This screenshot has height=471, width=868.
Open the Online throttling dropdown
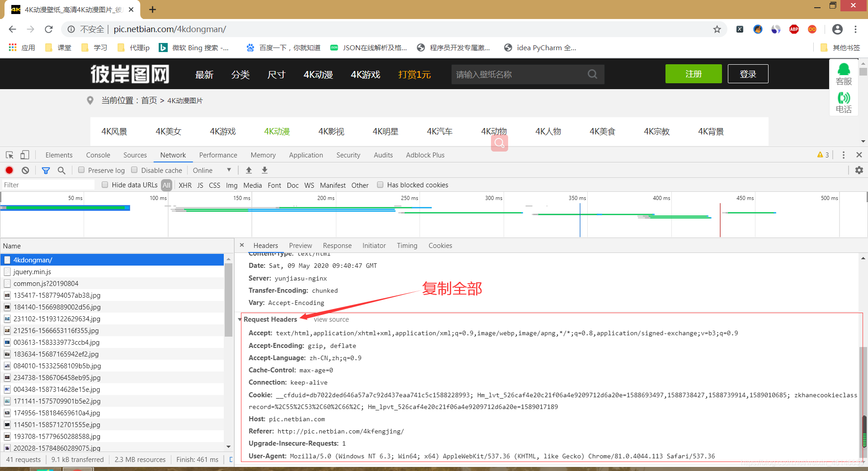212,170
